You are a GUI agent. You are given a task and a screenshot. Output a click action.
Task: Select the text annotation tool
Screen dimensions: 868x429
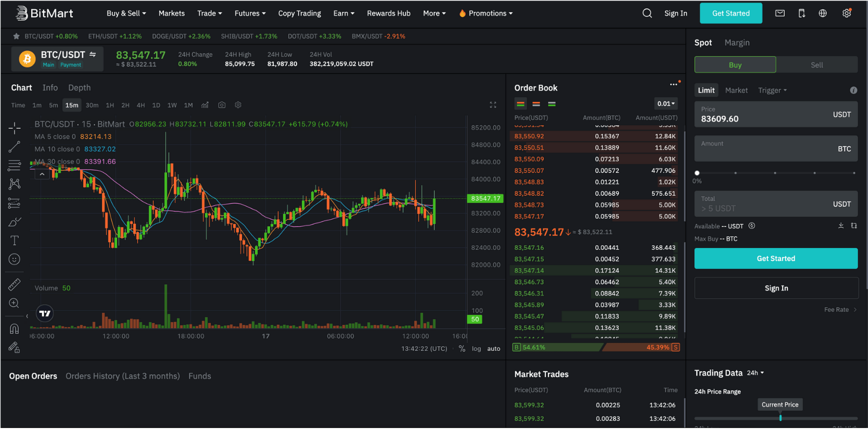pyautogui.click(x=15, y=241)
